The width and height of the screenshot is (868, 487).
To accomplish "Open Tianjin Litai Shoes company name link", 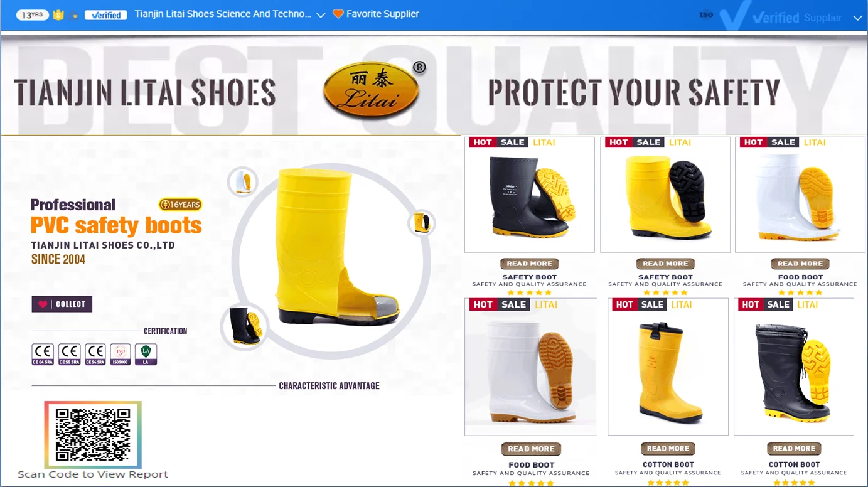I will coord(223,14).
